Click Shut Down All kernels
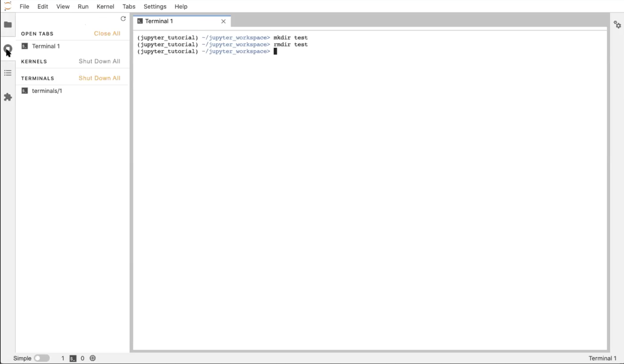This screenshot has height=364, width=624. [99, 61]
